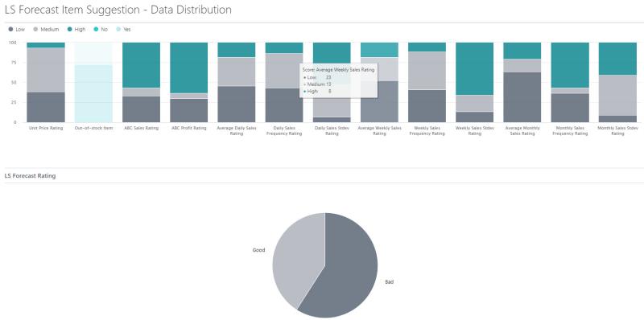This screenshot has width=644, height=320.
Task: Click the Weekly Sales Stdev Rating bar
Action: (x=474, y=82)
